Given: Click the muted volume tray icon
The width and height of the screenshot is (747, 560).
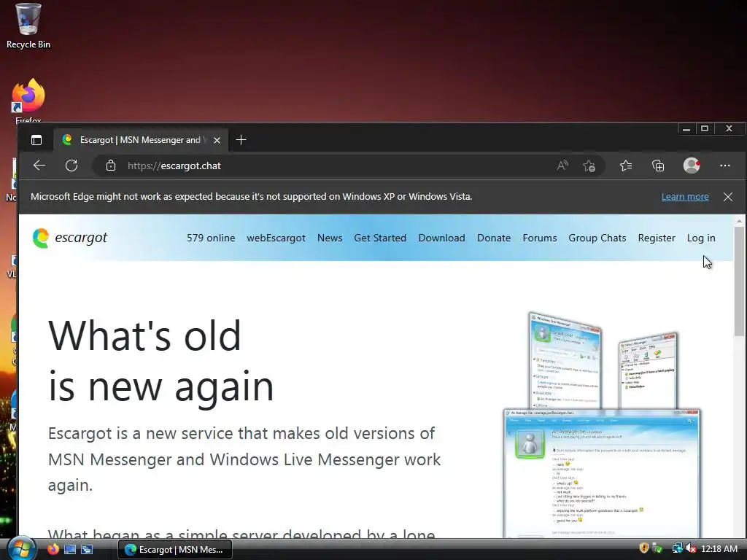Looking at the screenshot, I should click(692, 548).
